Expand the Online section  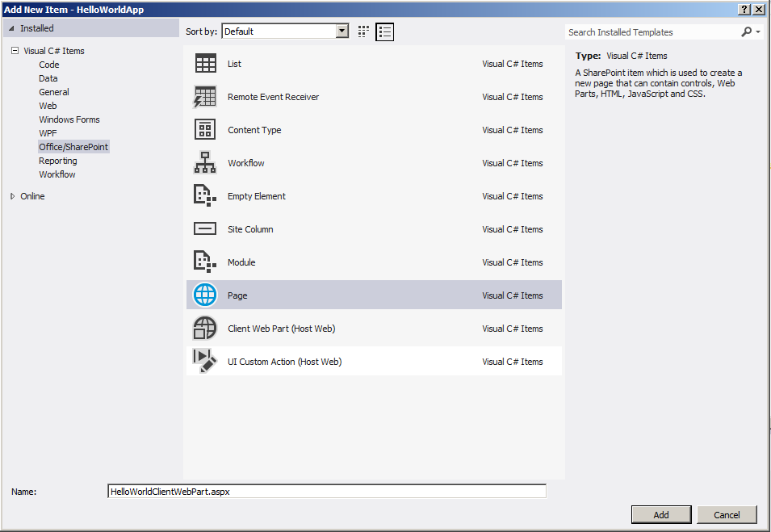pos(13,196)
